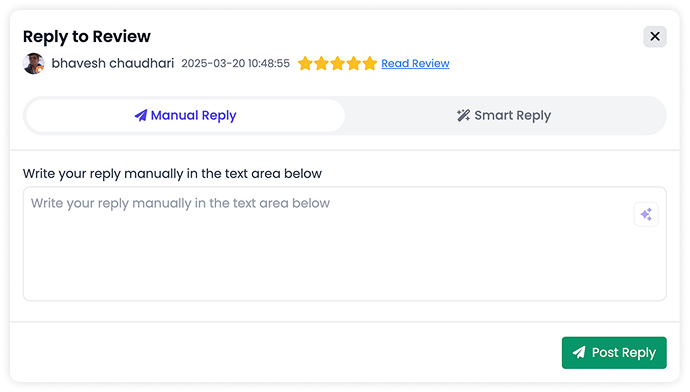Click the third rating star
Image resolution: width=690 pixels, height=392 pixels.
338,63
